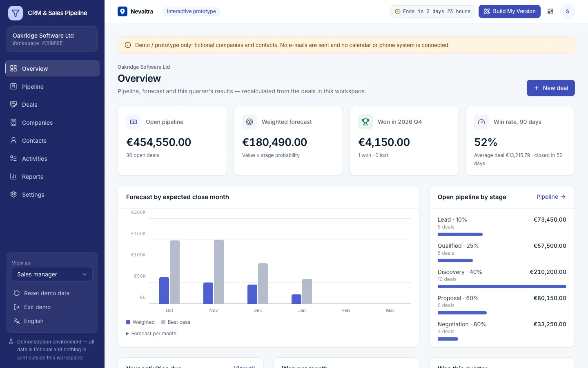Screen dimensions: 588x368
Task: Click the Deals handshake icon in the sidebar
Action: pos(13,104)
